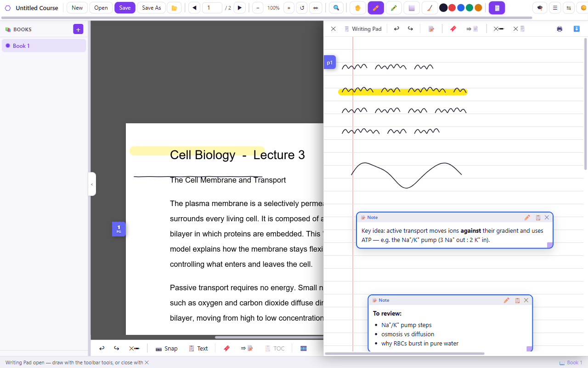Copy the Key idea note with clipboard icon
588x368 pixels.
pos(538,218)
